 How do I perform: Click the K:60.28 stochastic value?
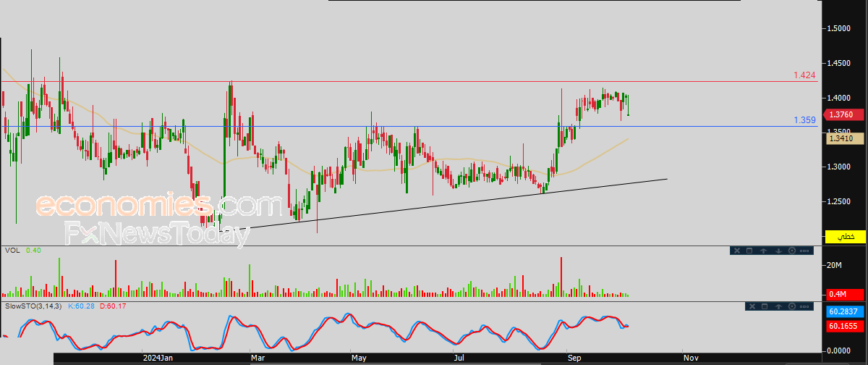[x=82, y=306]
